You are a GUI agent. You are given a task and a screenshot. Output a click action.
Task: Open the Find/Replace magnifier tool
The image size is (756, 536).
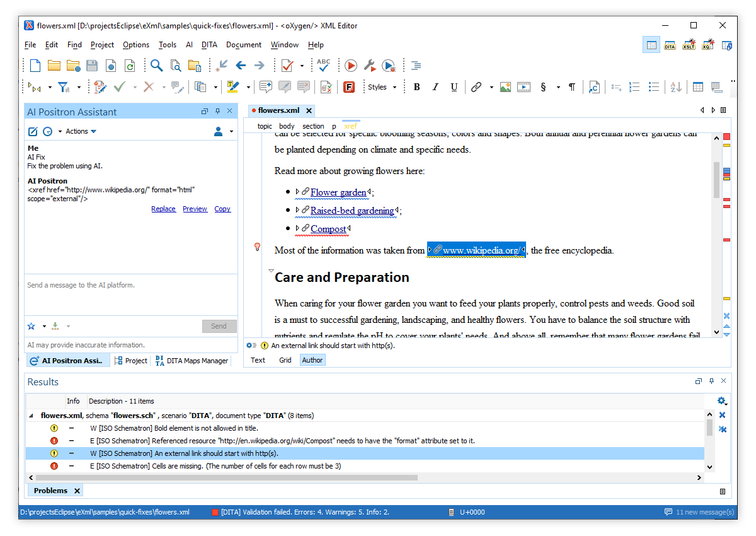156,65
